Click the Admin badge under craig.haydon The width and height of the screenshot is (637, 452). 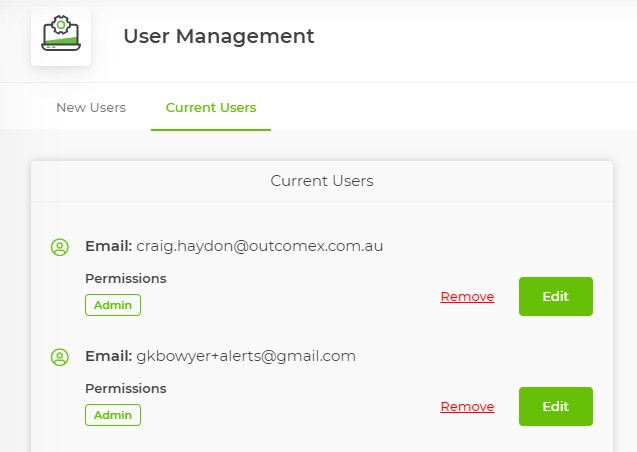[x=113, y=305]
